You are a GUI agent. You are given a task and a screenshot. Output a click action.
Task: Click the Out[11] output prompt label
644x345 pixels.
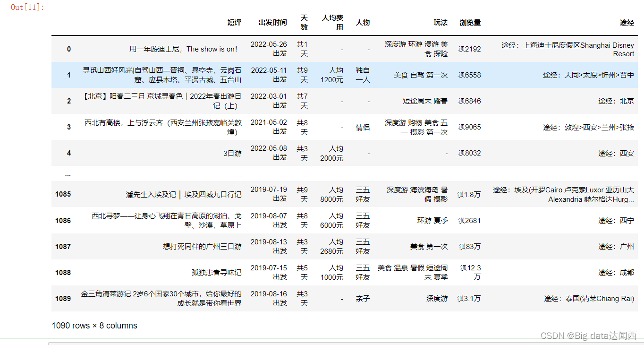point(27,7)
